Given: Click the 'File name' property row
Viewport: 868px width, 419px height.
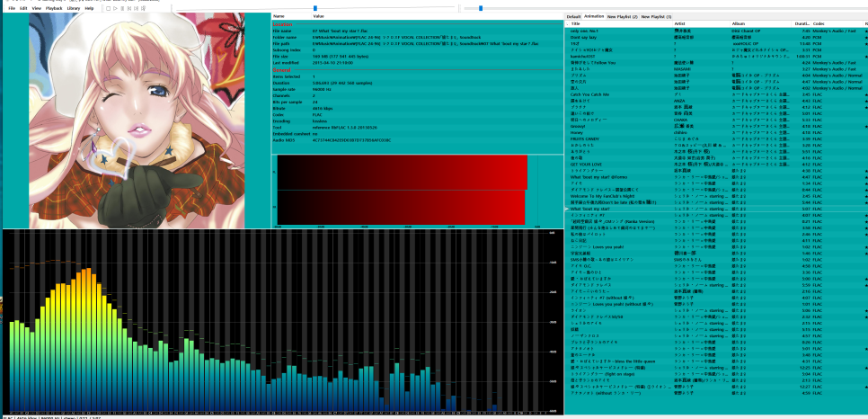Looking at the screenshot, I should 417,31.
